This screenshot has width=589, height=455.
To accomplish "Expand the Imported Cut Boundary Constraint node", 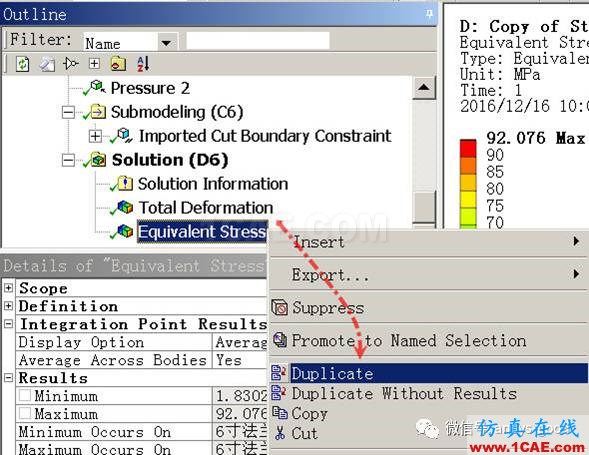I will (95, 136).
